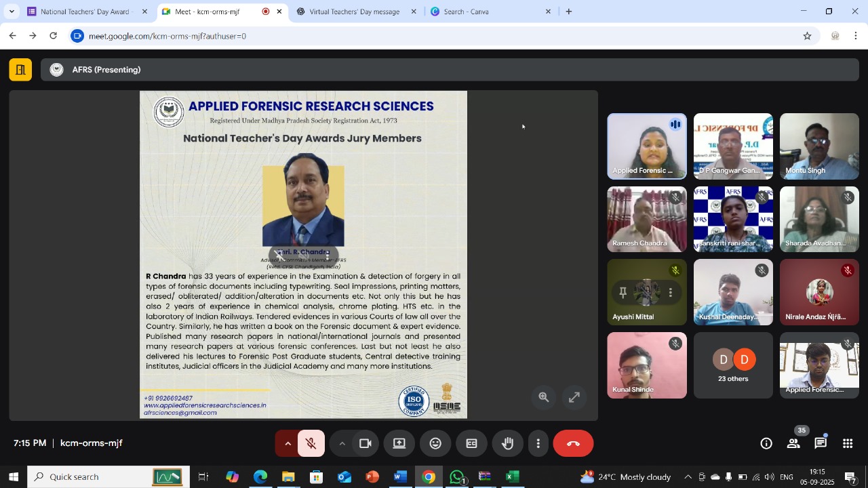Toggle closed captions in the call
The width and height of the screenshot is (868, 488).
coord(471,443)
